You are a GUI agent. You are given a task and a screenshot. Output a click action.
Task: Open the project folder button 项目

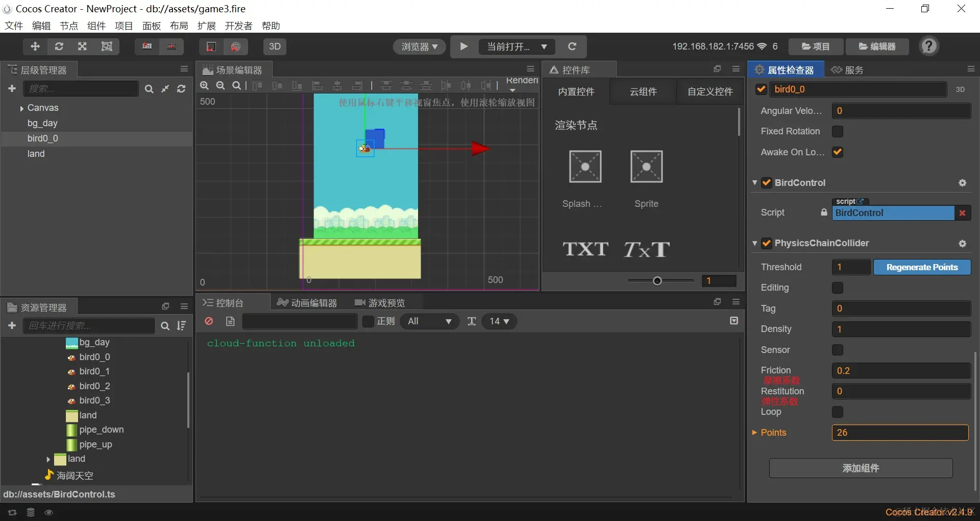coord(816,46)
